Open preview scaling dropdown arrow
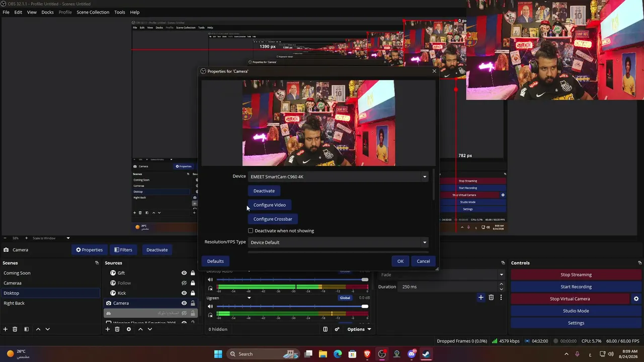Viewport: 644px width, 362px height. (x=68, y=238)
